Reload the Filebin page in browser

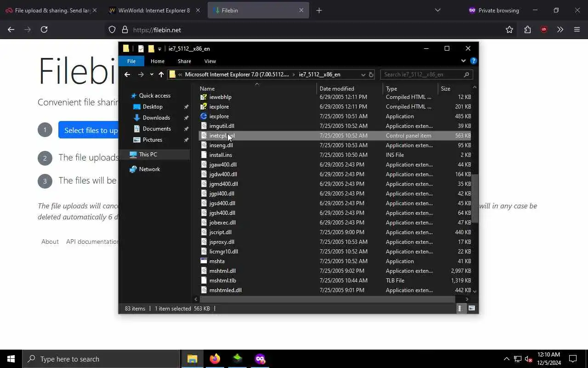click(44, 29)
